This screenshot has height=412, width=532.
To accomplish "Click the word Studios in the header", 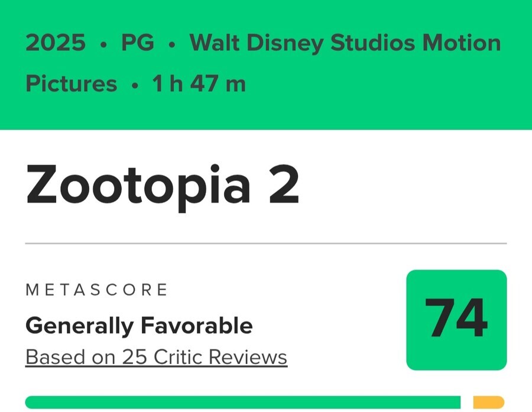I will pyautogui.click(x=364, y=43).
